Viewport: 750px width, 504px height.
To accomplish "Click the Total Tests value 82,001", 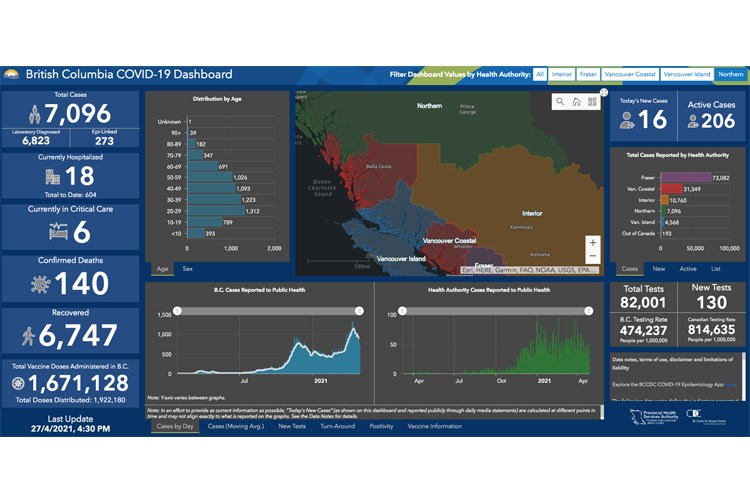I will (x=643, y=303).
